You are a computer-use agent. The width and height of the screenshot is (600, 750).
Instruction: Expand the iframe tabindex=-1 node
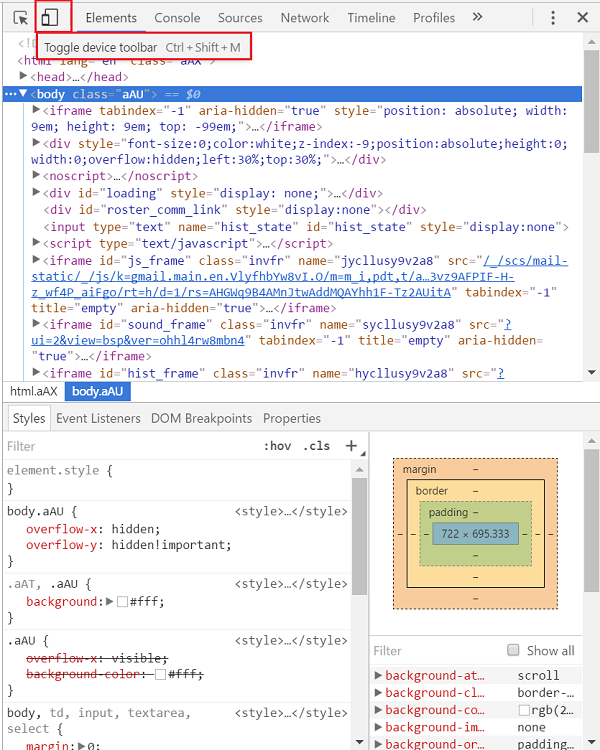coord(36,110)
